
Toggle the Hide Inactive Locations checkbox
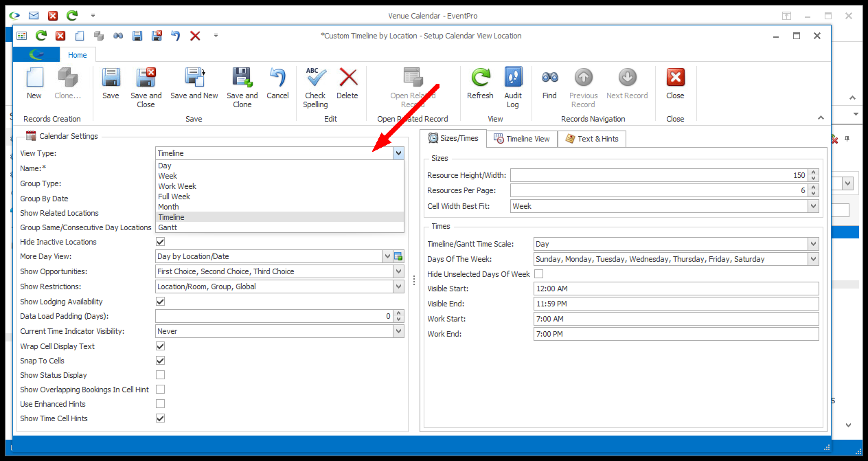(x=160, y=242)
